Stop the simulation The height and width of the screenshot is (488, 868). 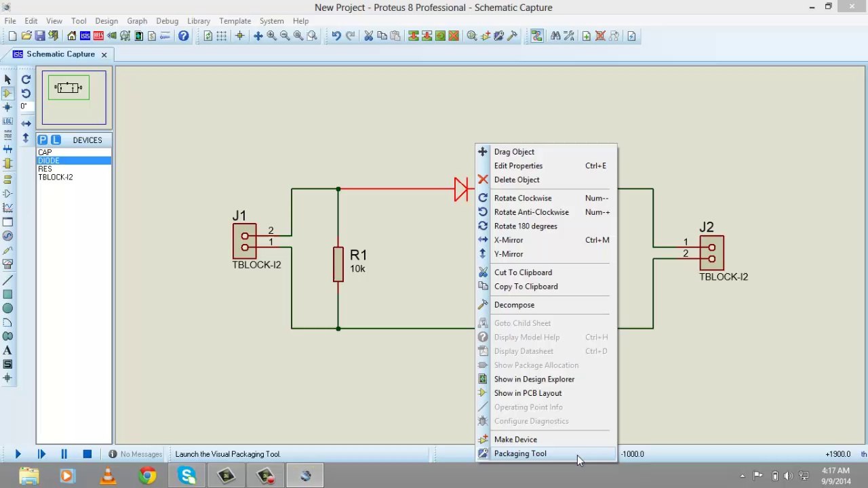[x=87, y=454]
